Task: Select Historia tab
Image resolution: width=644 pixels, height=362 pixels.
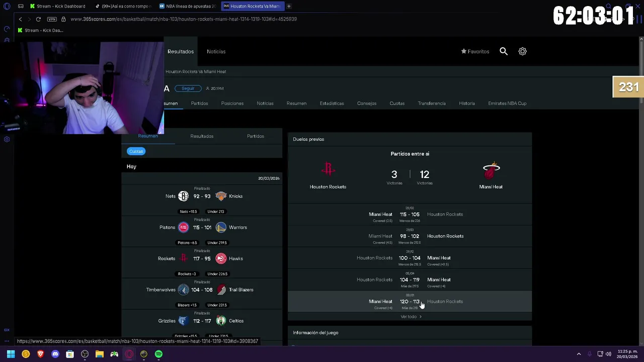Action: (x=467, y=104)
